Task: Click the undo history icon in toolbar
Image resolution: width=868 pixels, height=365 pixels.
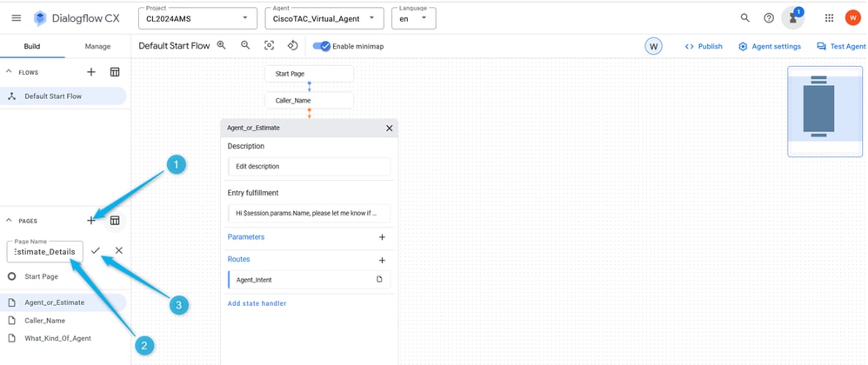Action: click(x=293, y=45)
